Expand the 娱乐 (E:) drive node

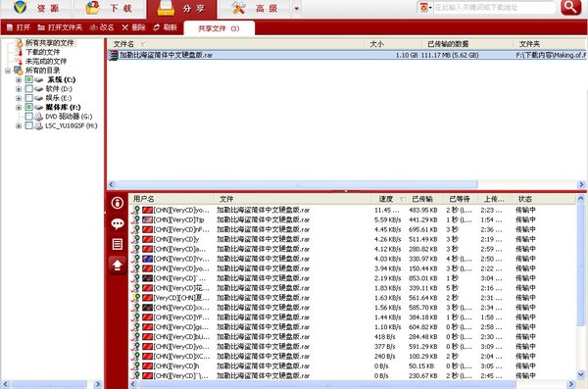[19, 98]
